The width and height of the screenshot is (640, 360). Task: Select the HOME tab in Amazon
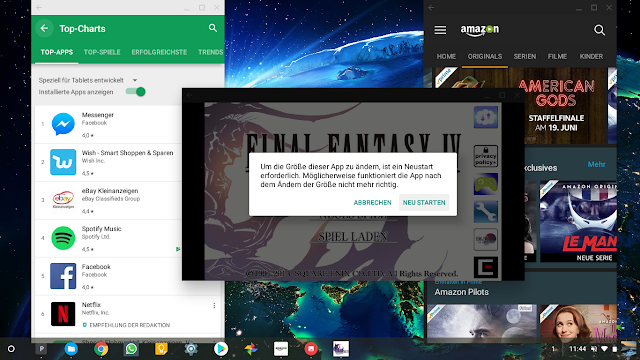click(446, 56)
